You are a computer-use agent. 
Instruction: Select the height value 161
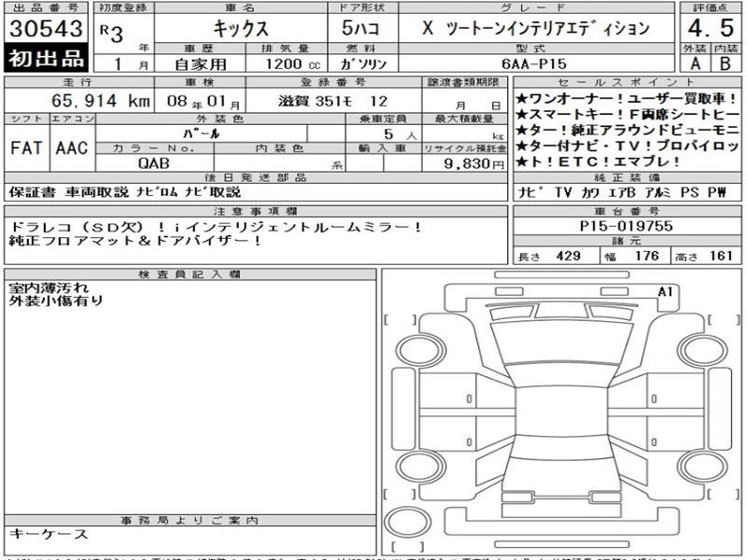coord(720,256)
